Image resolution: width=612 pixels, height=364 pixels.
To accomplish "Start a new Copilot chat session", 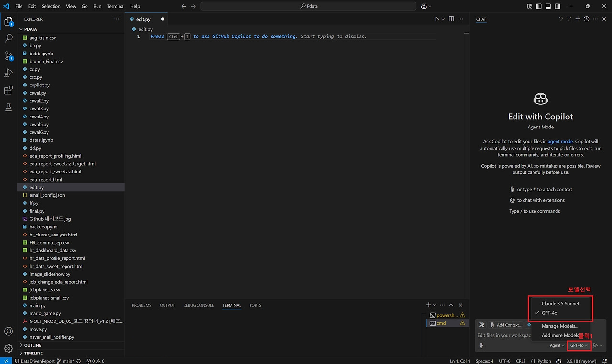I will click(578, 19).
